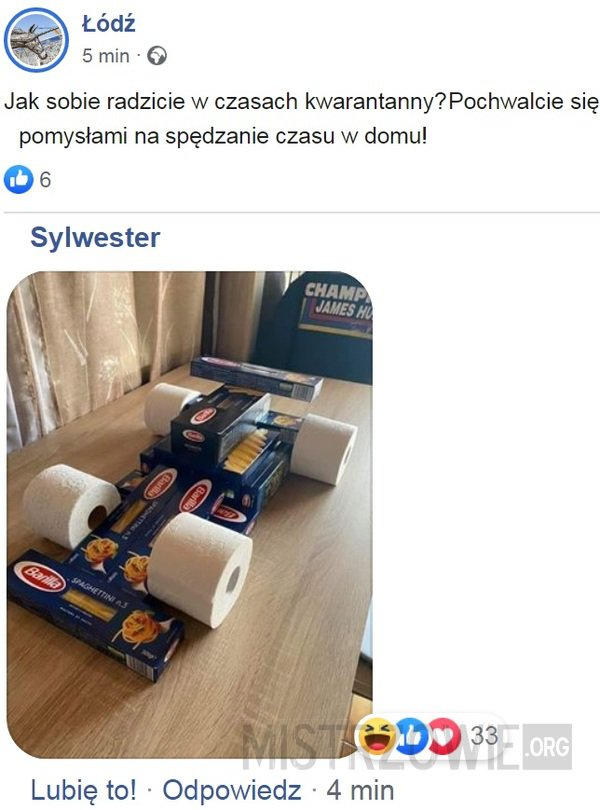Open the pasta race car comment photo
The image size is (600, 810).
tap(189, 515)
